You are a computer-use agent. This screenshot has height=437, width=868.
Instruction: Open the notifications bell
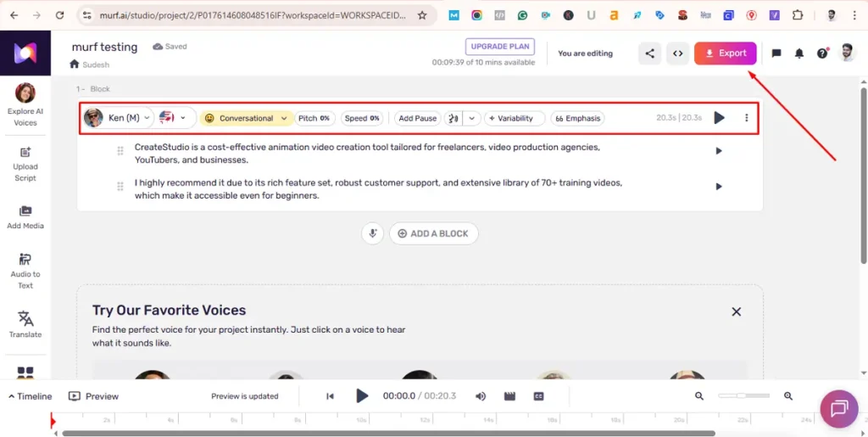[x=799, y=53]
